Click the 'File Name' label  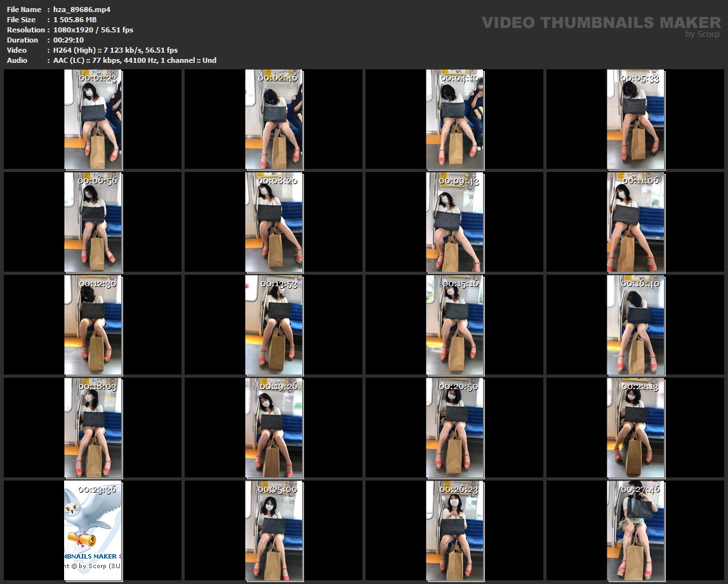(x=24, y=10)
